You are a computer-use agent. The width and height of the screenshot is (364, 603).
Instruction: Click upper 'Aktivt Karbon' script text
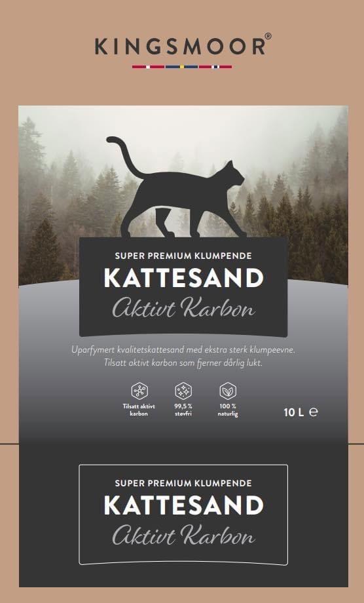coord(183,308)
